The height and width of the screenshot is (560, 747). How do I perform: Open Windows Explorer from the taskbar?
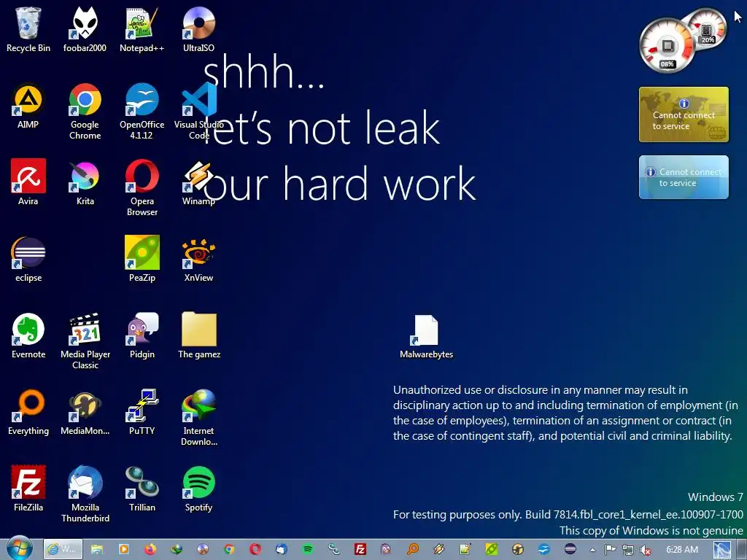(x=97, y=549)
